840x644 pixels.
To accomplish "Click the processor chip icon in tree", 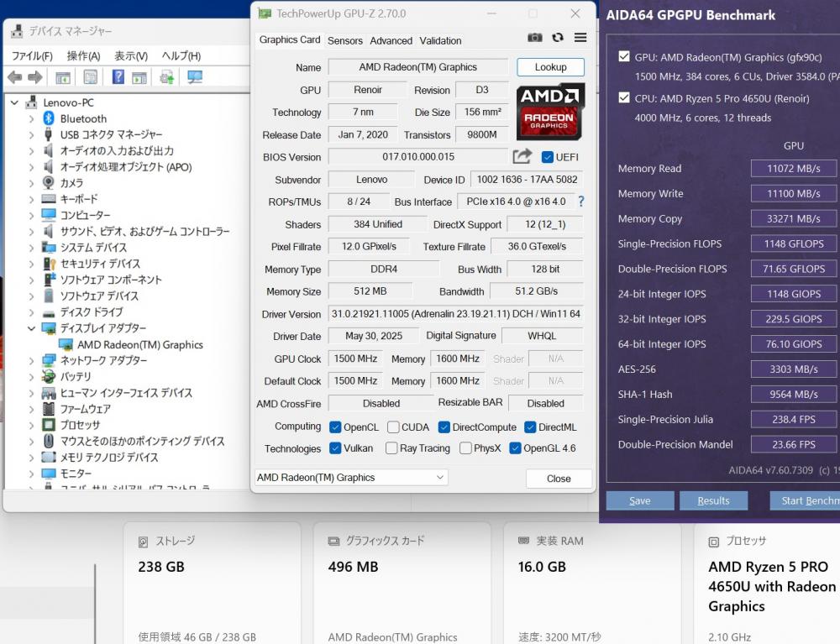I will click(49, 425).
